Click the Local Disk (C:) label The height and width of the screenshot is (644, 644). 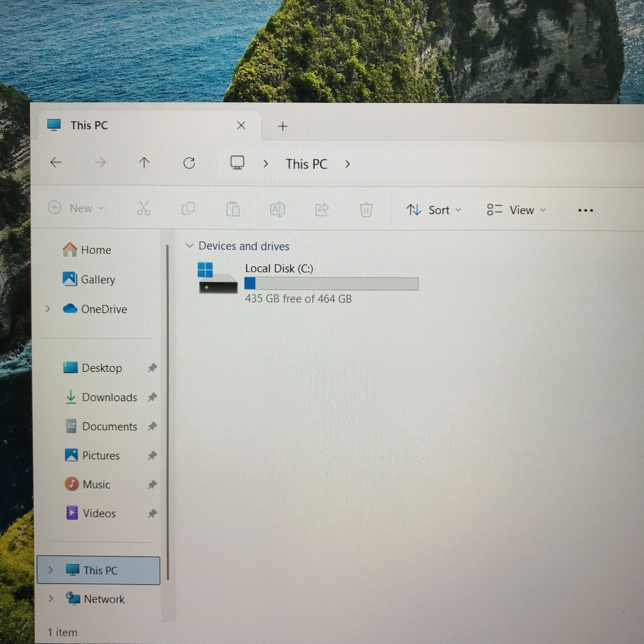[x=279, y=268]
